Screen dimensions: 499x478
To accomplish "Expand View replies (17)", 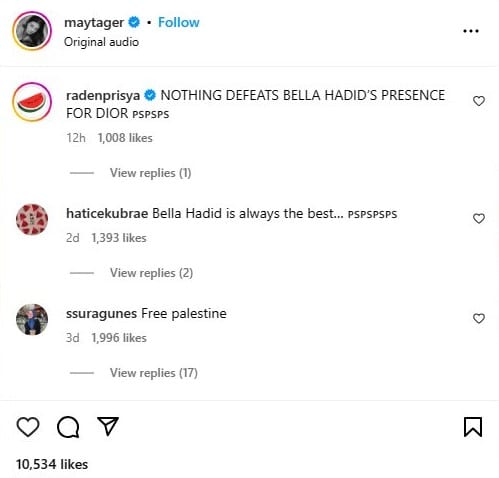I will click(x=154, y=373).
